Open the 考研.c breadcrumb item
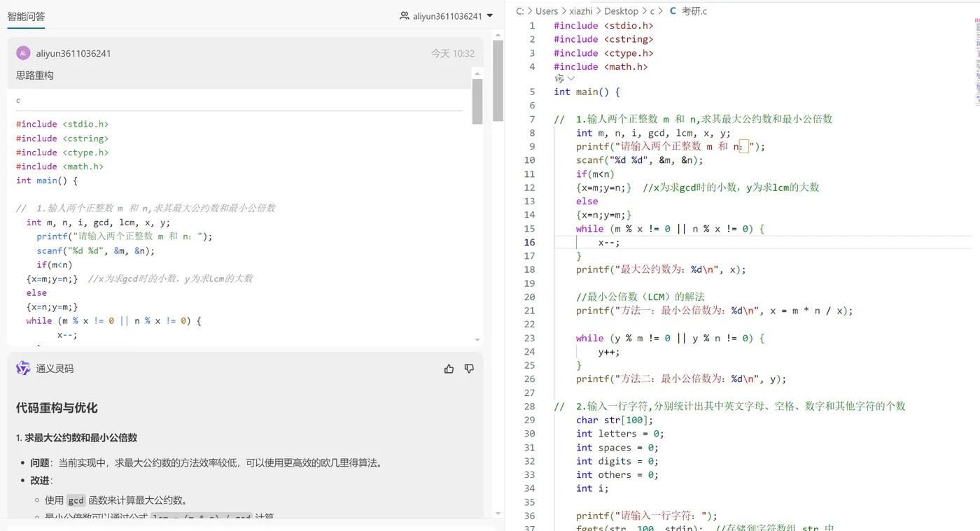The height and width of the screenshot is (531, 980). (x=694, y=11)
